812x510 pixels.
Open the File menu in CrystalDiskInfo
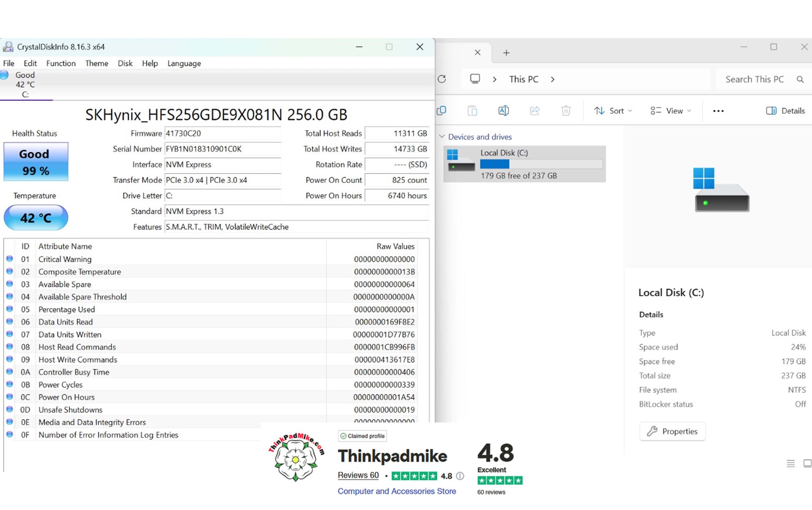tap(9, 63)
